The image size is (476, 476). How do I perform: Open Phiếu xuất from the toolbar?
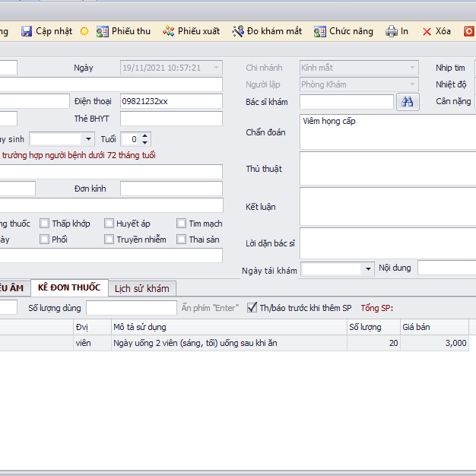[168, 31]
